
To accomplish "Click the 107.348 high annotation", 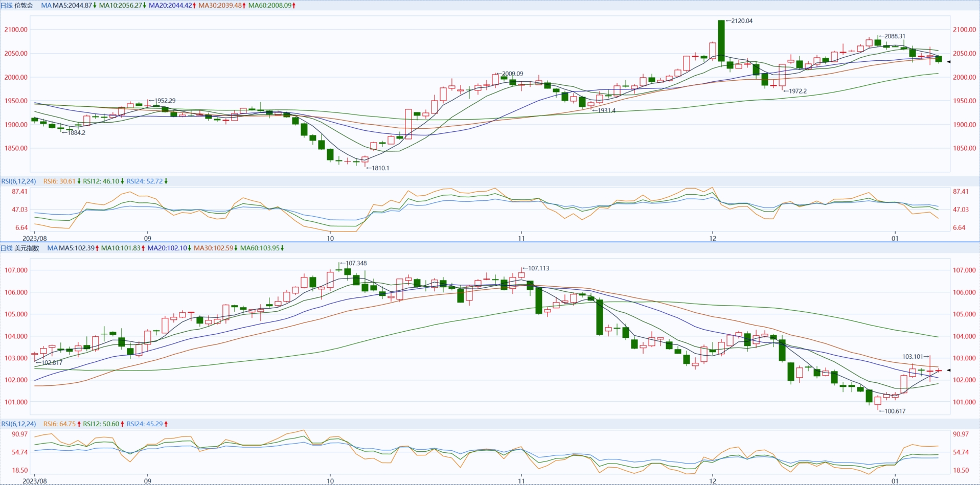I will click(356, 263).
